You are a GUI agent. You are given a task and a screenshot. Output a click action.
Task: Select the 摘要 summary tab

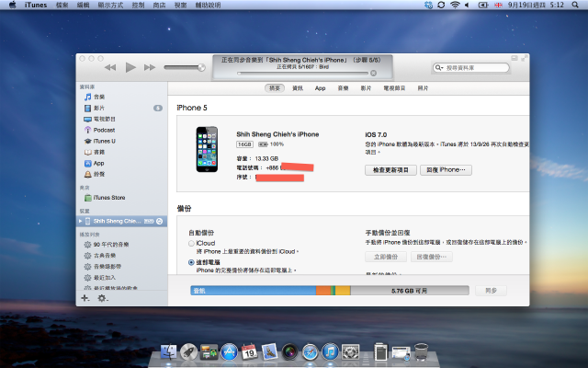(275, 88)
